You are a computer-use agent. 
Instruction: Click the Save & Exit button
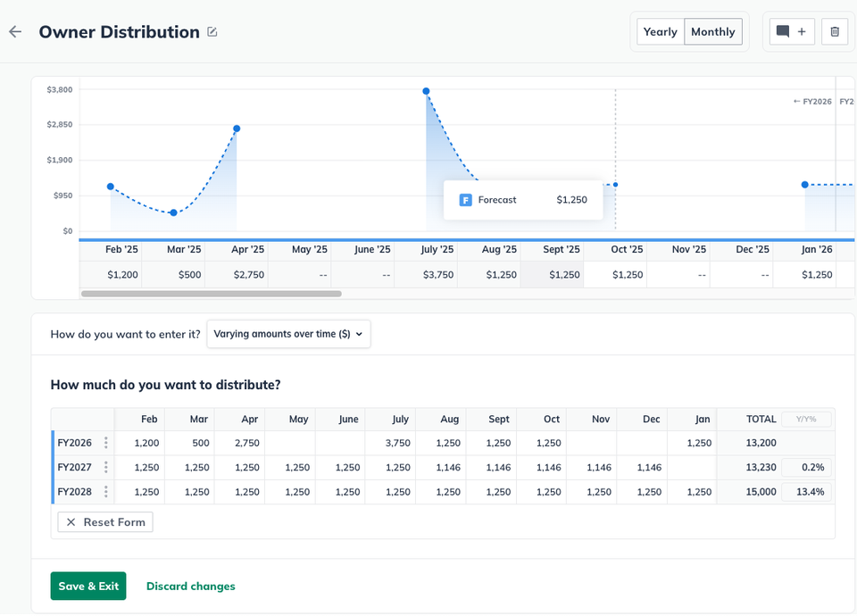88,586
